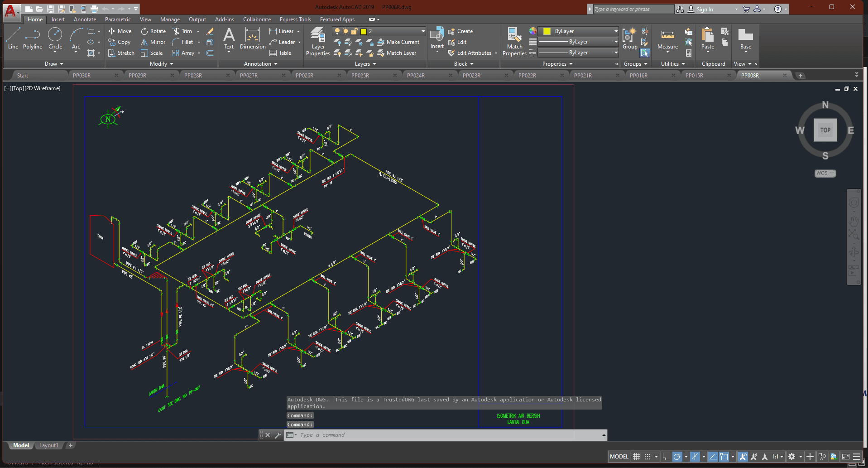Switch to Layout1 tab

48,445
